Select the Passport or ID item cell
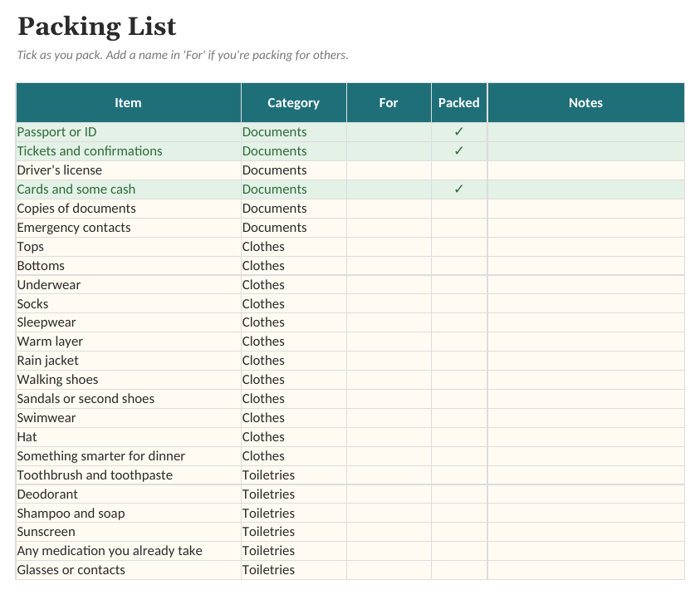This screenshot has height=595, width=700. point(129,132)
